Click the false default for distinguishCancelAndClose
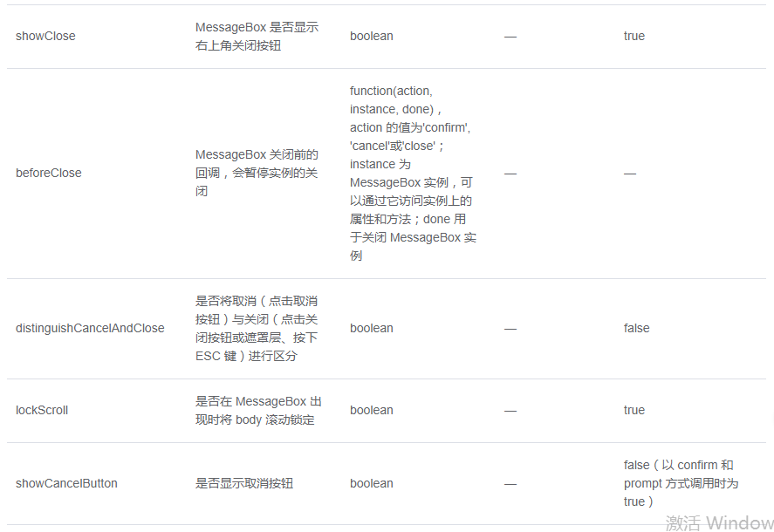 (x=637, y=328)
